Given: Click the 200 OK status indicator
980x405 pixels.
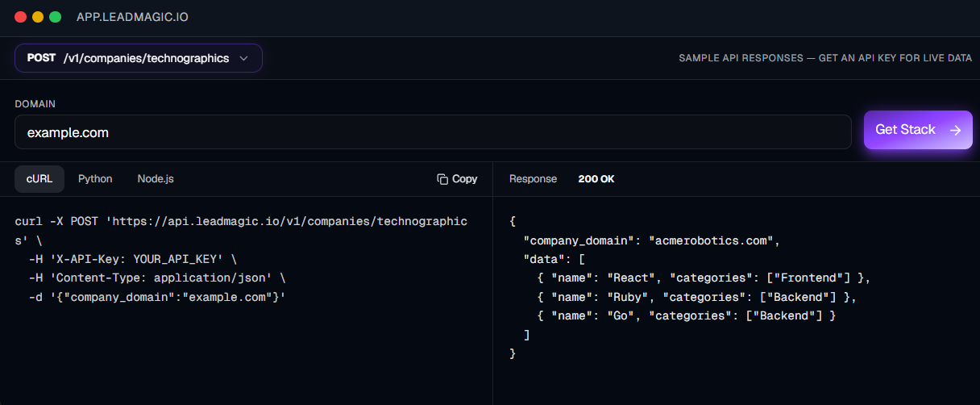Looking at the screenshot, I should point(596,179).
